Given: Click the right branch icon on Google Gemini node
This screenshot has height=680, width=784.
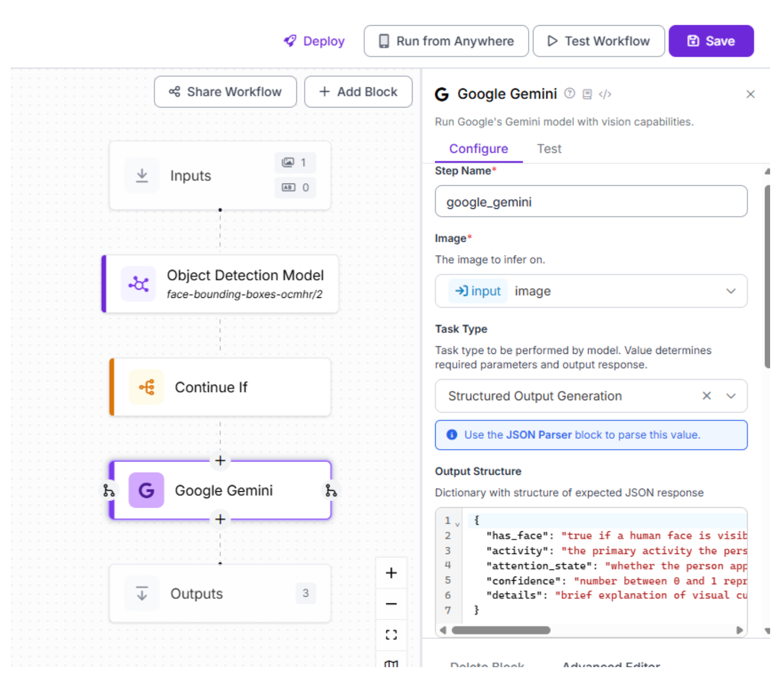Looking at the screenshot, I should [331, 491].
